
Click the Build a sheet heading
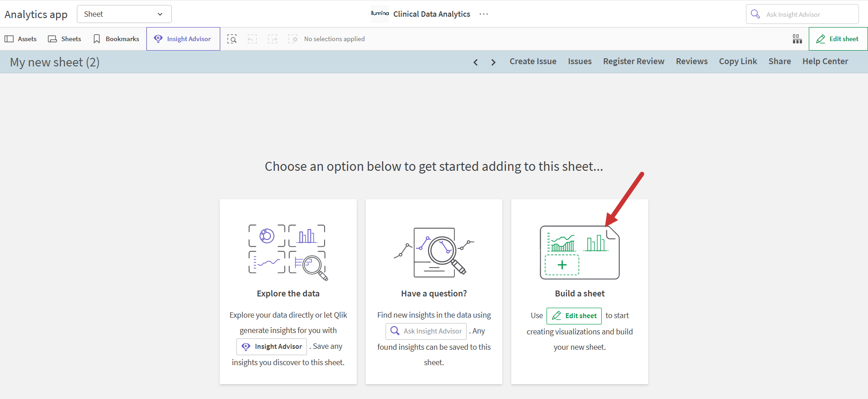pos(580,294)
